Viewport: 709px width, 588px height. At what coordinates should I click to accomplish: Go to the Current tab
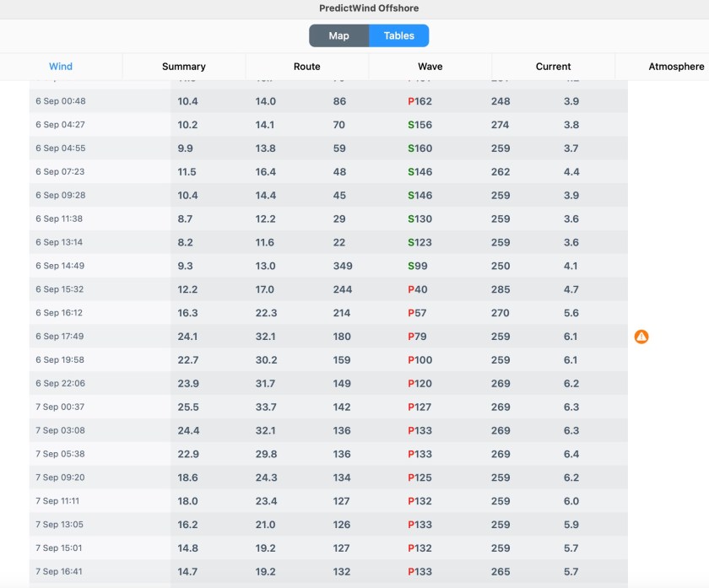pyautogui.click(x=553, y=67)
